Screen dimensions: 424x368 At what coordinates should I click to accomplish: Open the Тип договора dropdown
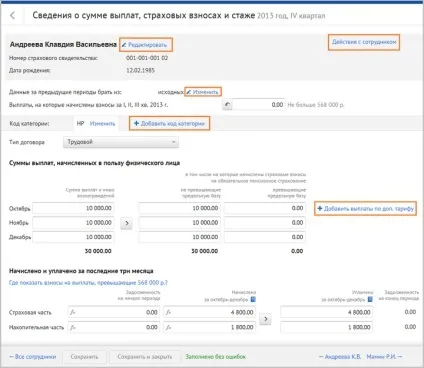pos(121,142)
